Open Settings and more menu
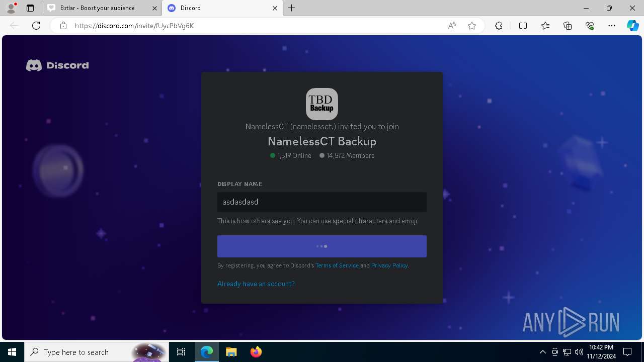644x362 pixels. click(612, 26)
